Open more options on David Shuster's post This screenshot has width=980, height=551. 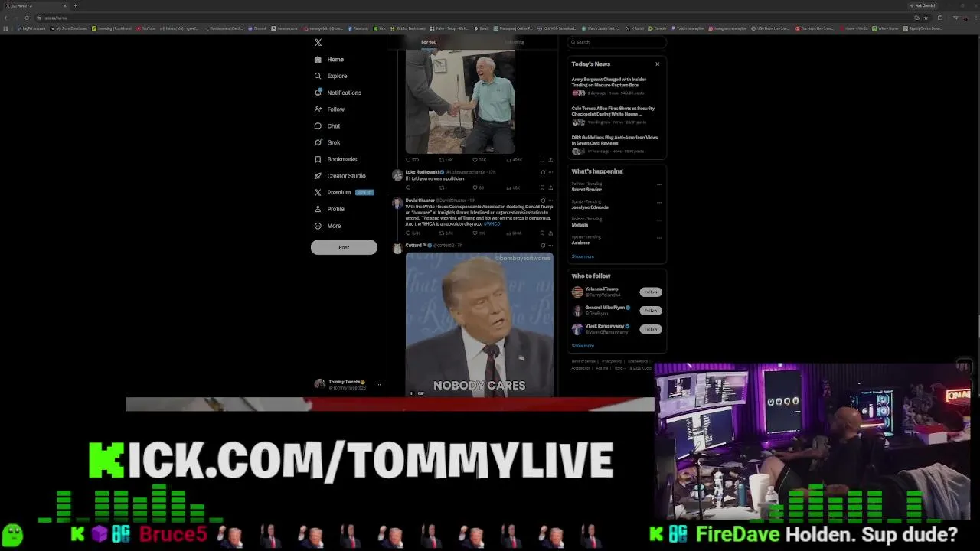pos(550,201)
